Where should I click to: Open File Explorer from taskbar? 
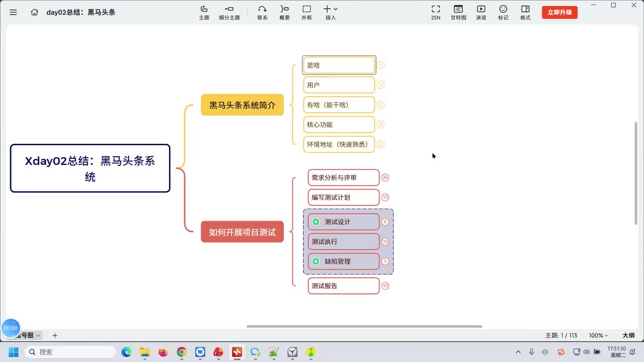coord(145,352)
